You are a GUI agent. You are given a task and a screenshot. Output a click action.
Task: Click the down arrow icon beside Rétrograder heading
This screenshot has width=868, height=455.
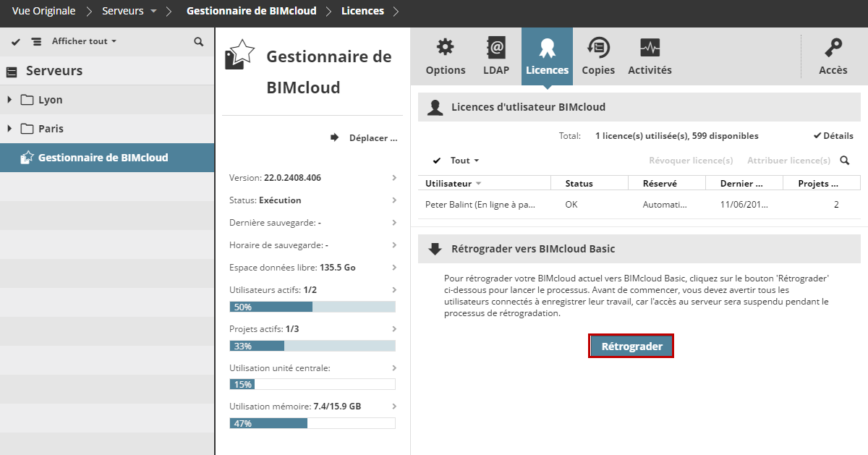435,250
